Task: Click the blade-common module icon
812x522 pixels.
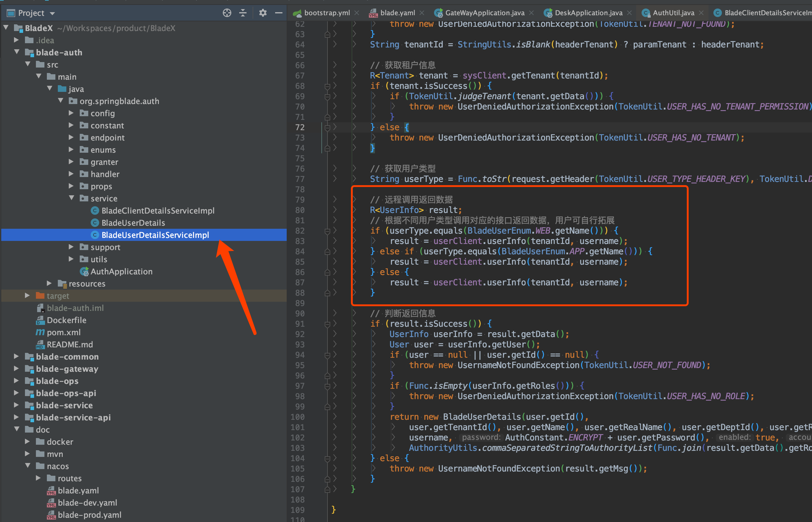Action: click(30, 357)
